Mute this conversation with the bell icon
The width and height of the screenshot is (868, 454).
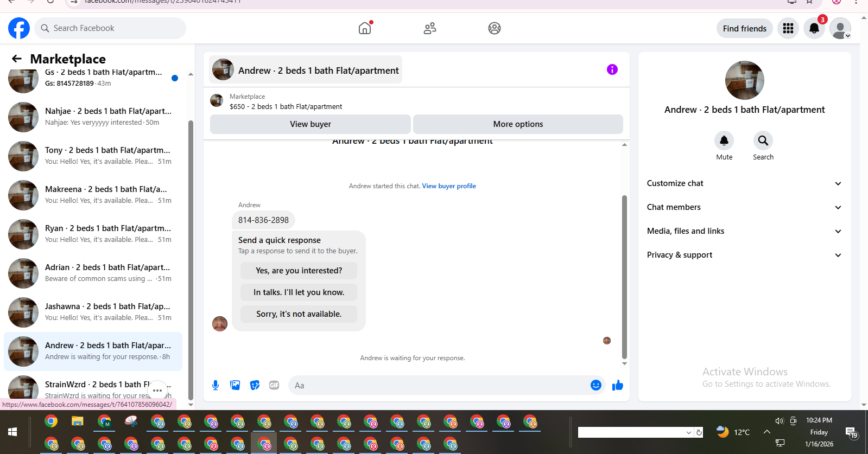[724, 140]
